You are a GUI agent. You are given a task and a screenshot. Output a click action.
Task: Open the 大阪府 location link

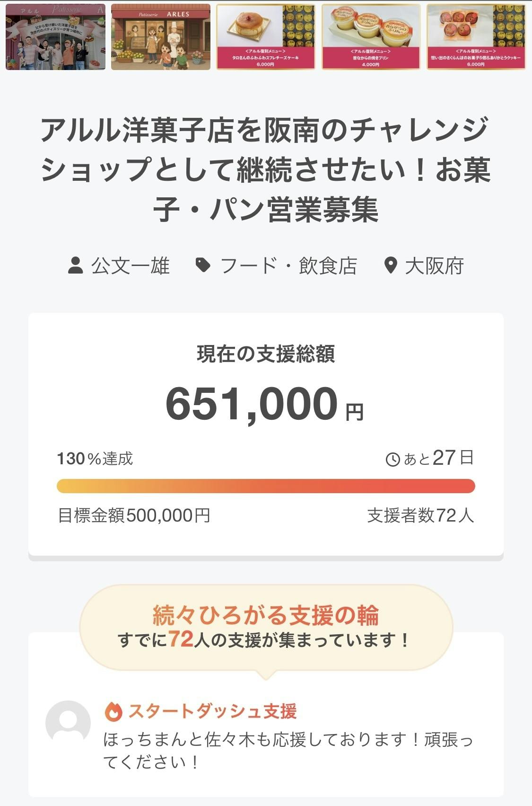434,266
